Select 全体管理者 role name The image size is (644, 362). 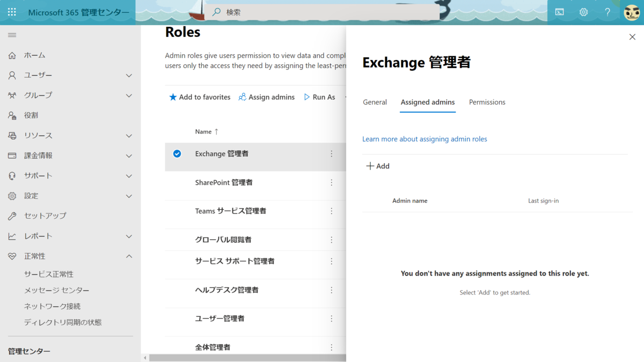(213, 347)
